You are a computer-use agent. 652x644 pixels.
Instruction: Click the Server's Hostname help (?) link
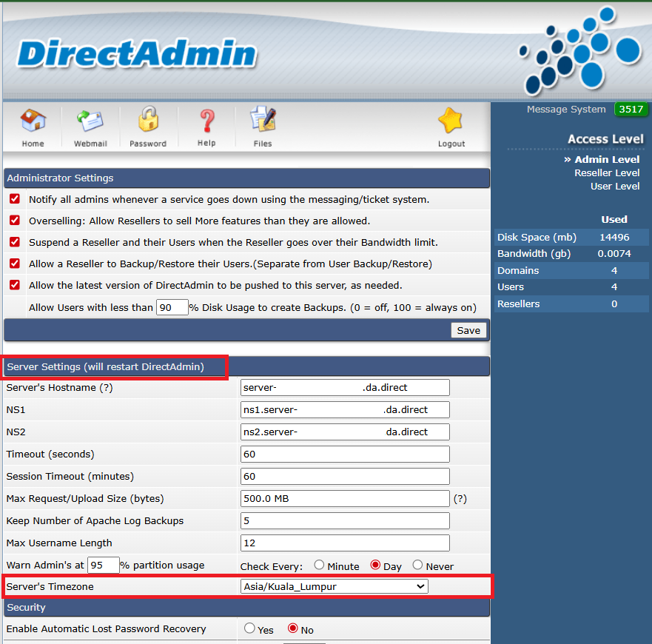point(106,387)
